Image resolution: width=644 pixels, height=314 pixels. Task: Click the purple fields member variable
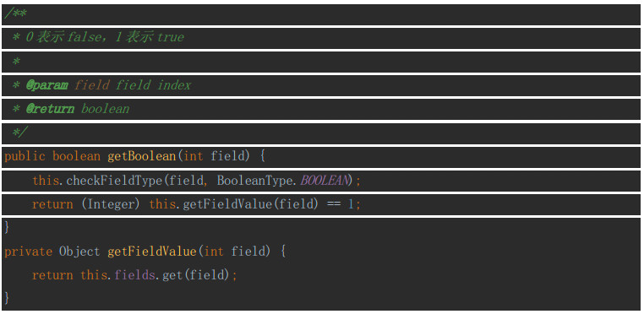coord(134,275)
